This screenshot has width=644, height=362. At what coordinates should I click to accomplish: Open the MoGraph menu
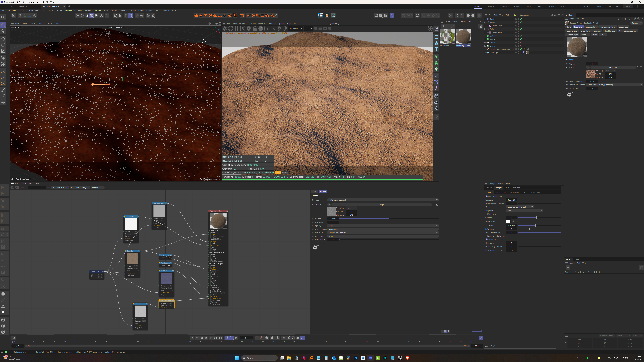tap(68, 11)
